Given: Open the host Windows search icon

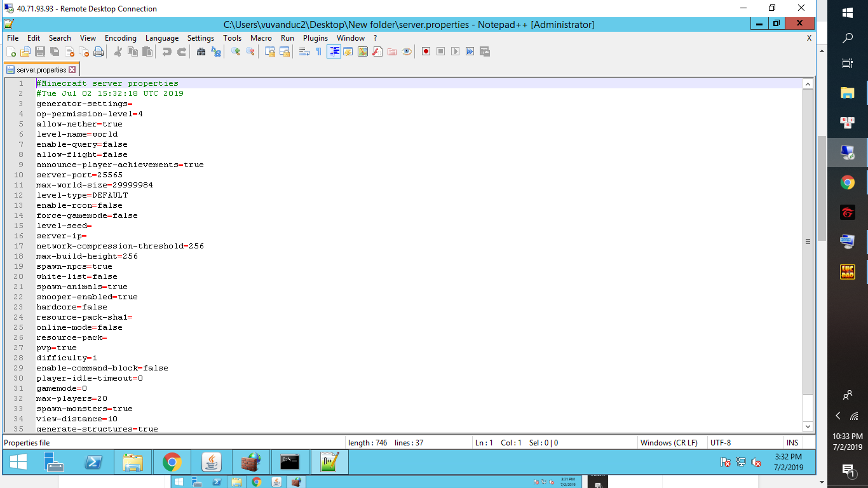Looking at the screenshot, I should pyautogui.click(x=848, y=38).
